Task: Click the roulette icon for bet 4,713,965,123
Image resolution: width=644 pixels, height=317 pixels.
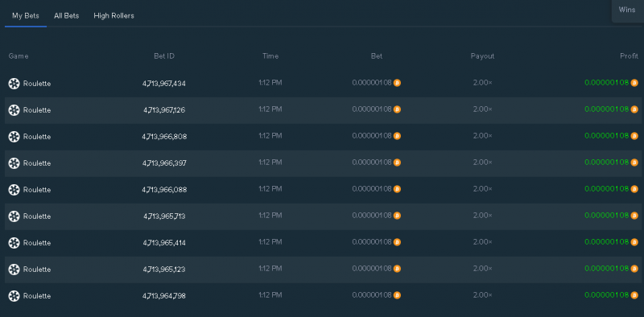Action: pos(14,270)
